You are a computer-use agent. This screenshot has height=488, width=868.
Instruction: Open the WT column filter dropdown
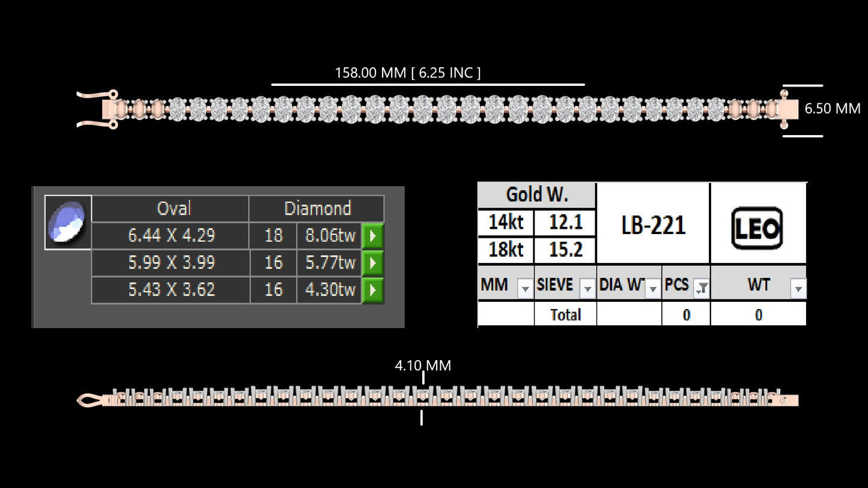pyautogui.click(x=798, y=290)
